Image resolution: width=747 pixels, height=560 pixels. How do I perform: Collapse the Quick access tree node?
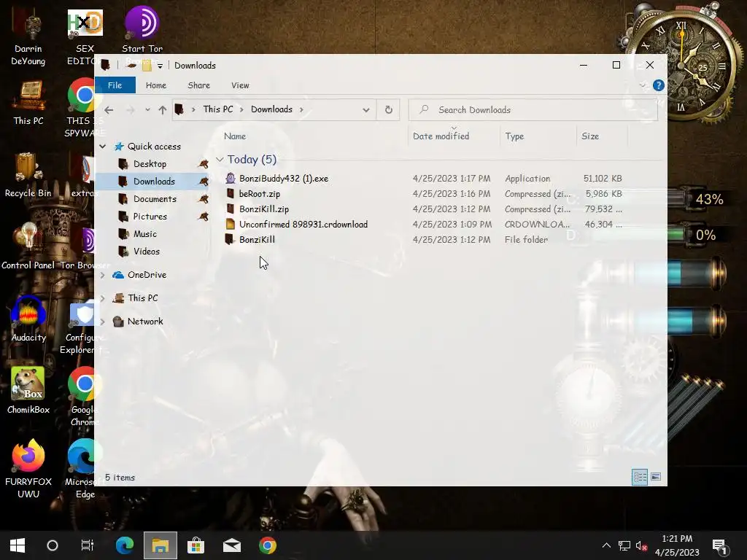pyautogui.click(x=102, y=146)
